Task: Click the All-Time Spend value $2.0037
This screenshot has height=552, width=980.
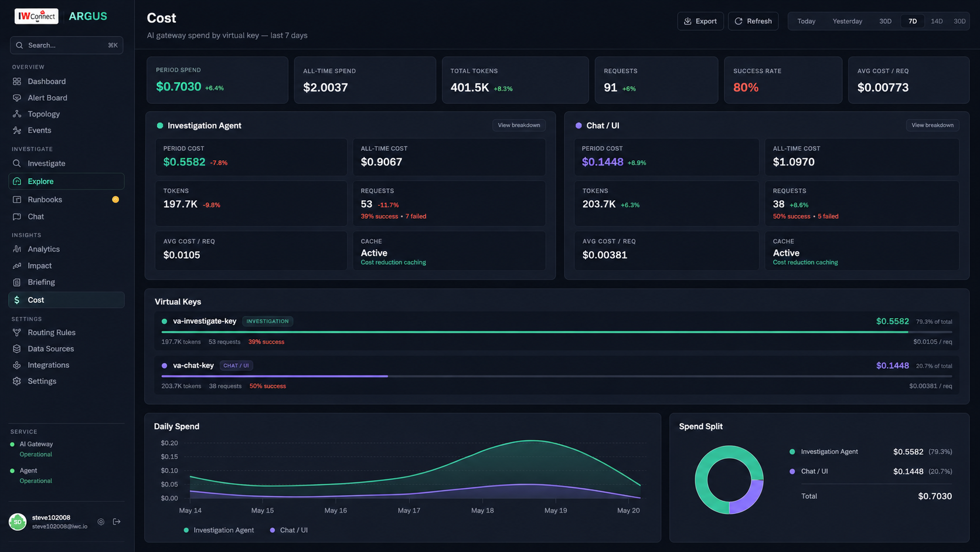Action: [x=325, y=87]
